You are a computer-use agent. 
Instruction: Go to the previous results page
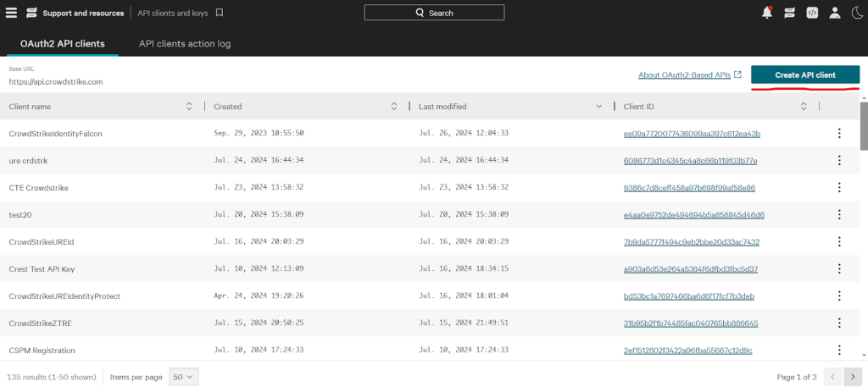[832, 377]
